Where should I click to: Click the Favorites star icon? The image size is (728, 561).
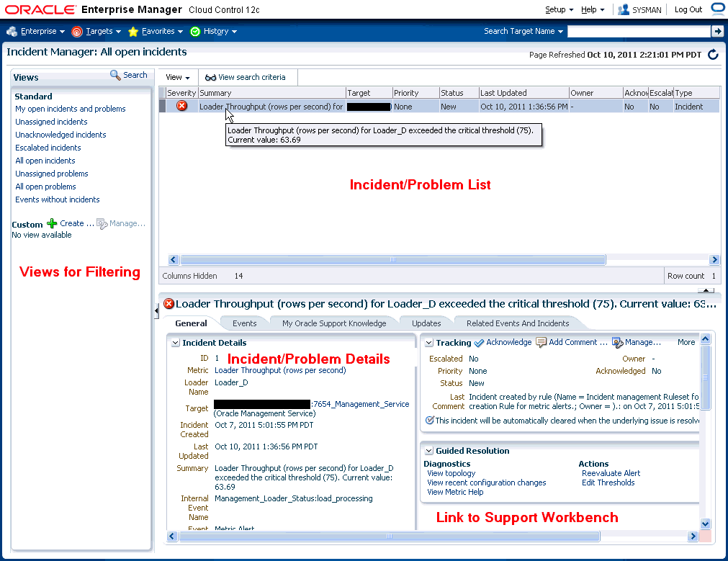click(x=133, y=32)
